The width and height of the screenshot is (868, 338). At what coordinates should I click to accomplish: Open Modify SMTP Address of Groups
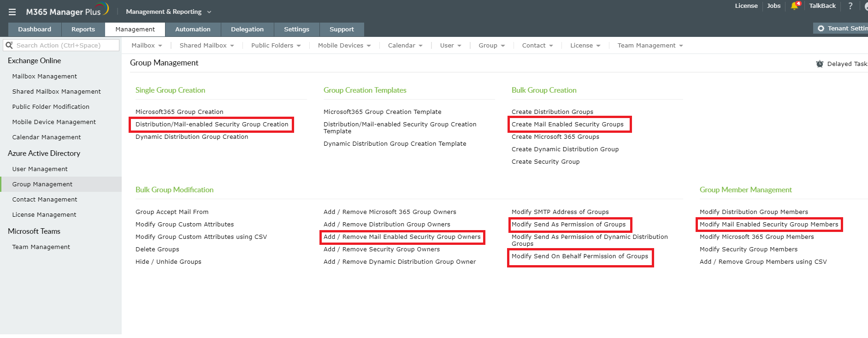560,212
